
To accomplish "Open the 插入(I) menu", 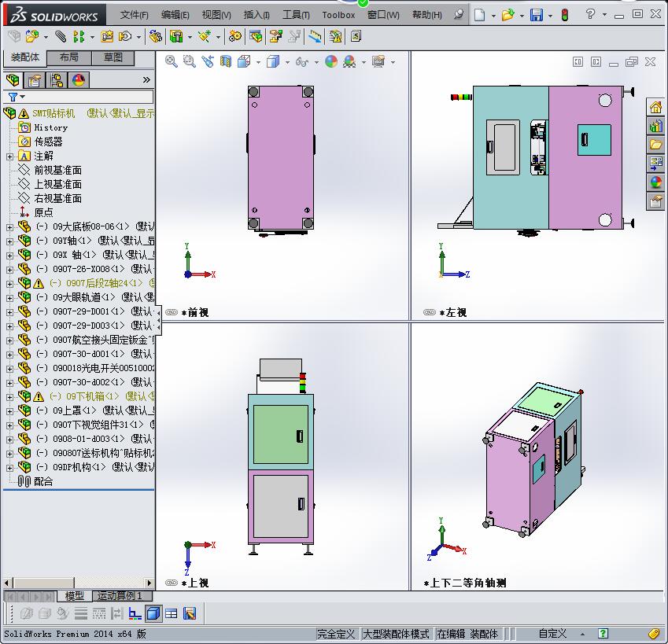I will click(x=256, y=15).
